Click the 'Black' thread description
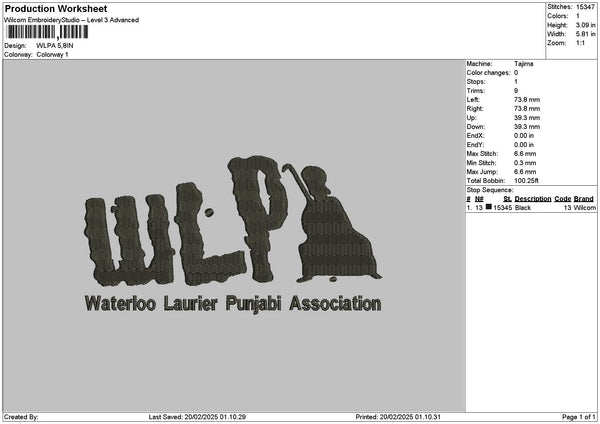The width and height of the screenshot is (600, 424). click(x=523, y=208)
